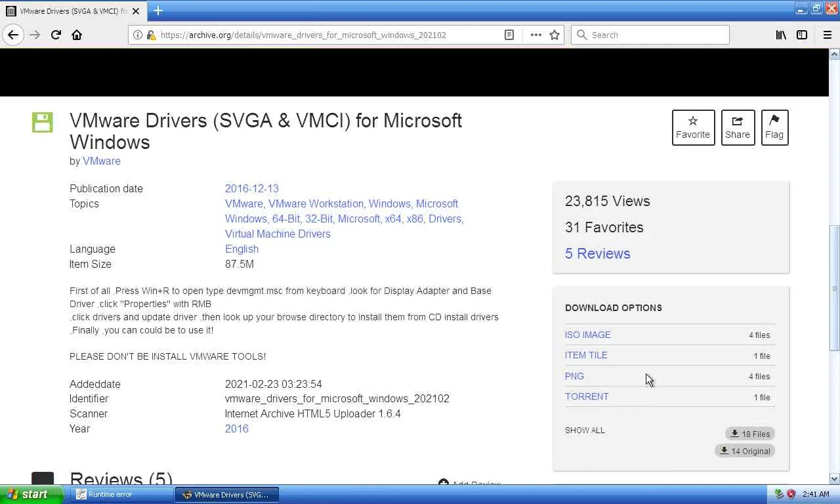Show site information icon in address bar
The width and height of the screenshot is (840, 504).
click(138, 35)
